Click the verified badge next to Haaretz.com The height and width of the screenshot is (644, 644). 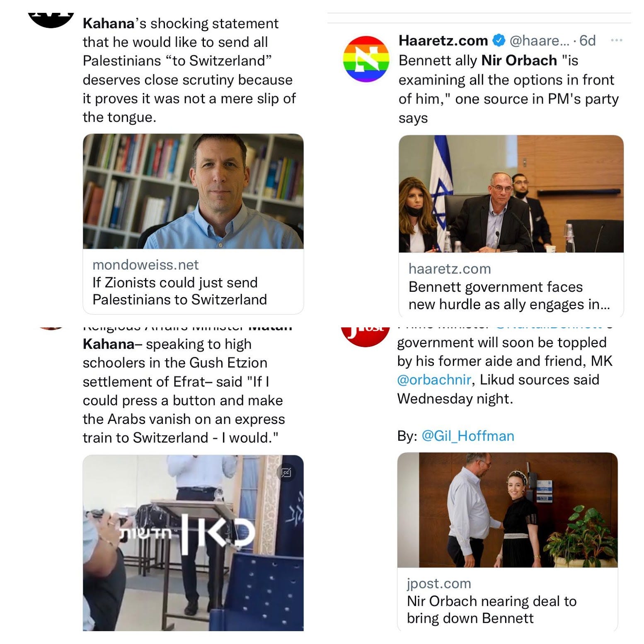click(499, 41)
